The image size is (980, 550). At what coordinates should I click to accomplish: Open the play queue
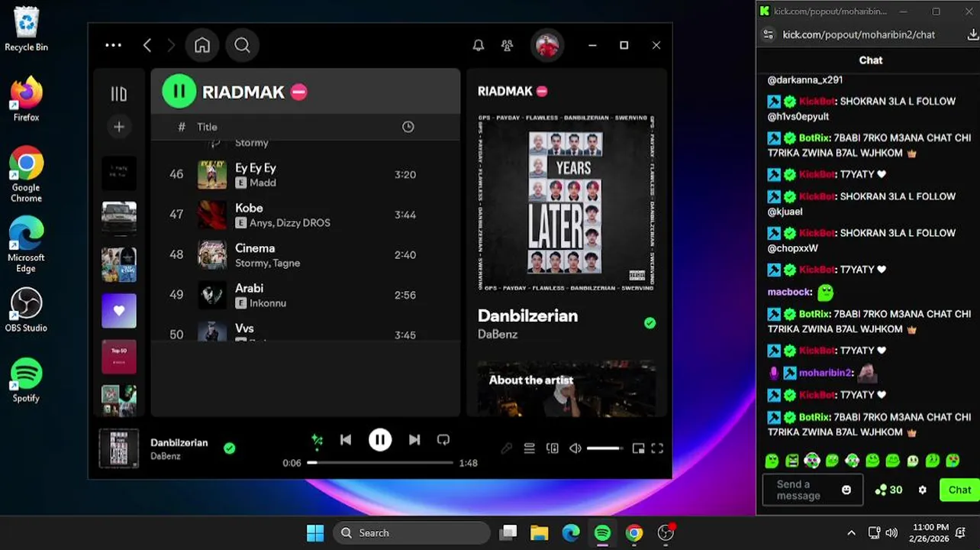click(x=529, y=448)
